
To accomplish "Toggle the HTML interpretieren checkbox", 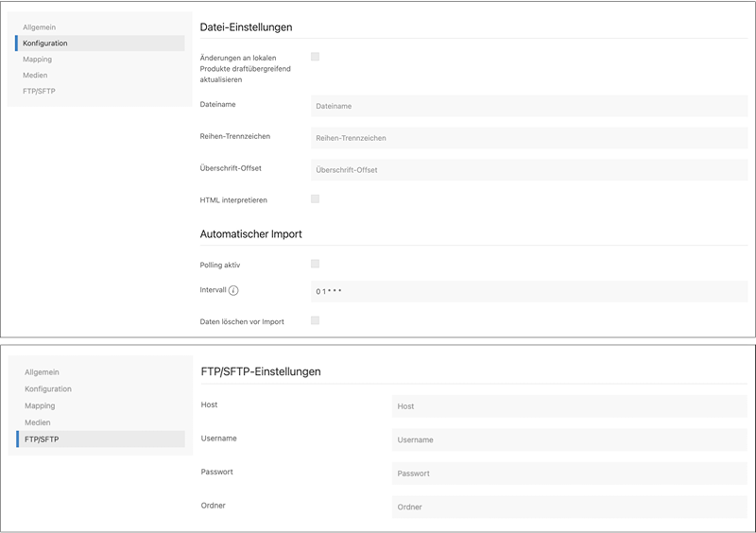I will coord(316,198).
